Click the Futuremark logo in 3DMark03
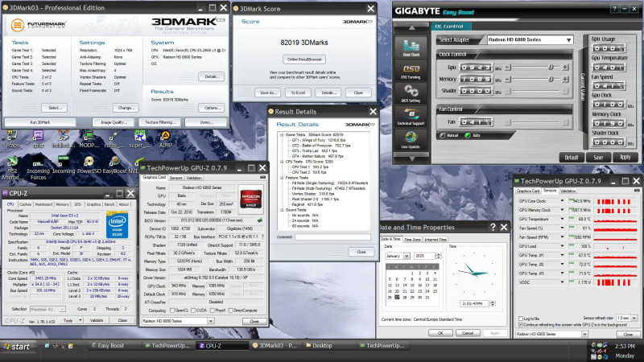This screenshot has height=362, width=644. tap(39, 25)
